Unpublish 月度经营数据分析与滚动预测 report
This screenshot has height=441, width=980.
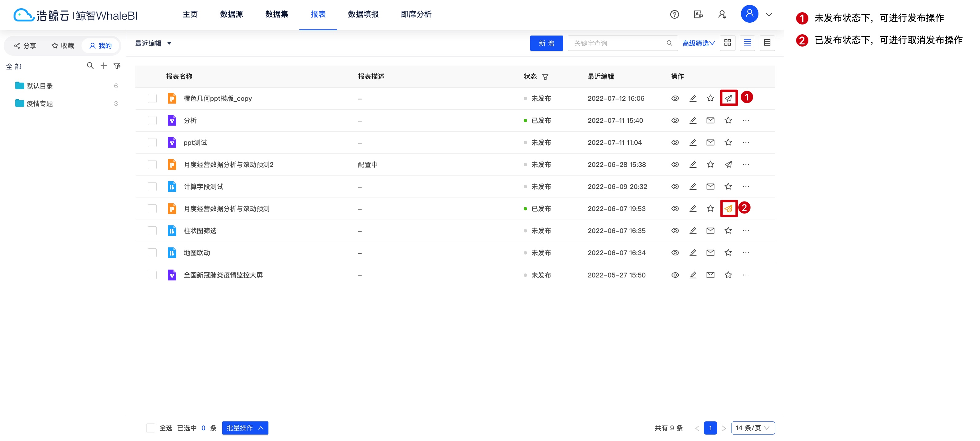click(728, 209)
